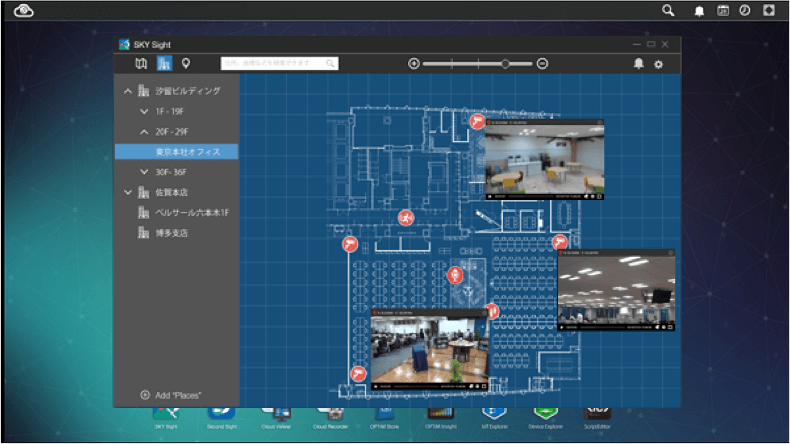Fullscreen the lounge round-table camera video
Screen dimensions: 790x444
pyautogui.click(x=484, y=387)
